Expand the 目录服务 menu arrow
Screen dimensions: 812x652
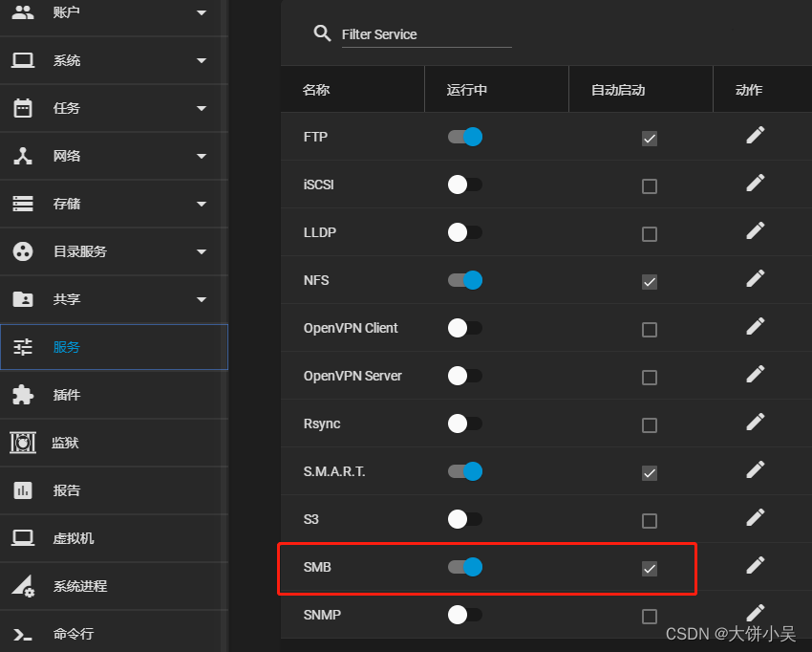[202, 251]
